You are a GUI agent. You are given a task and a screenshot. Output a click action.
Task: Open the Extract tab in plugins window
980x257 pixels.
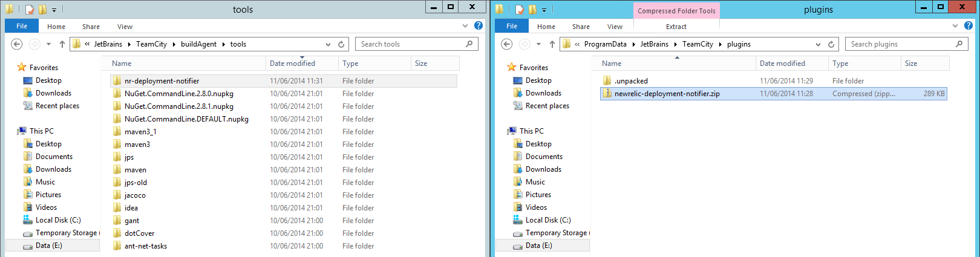676,27
